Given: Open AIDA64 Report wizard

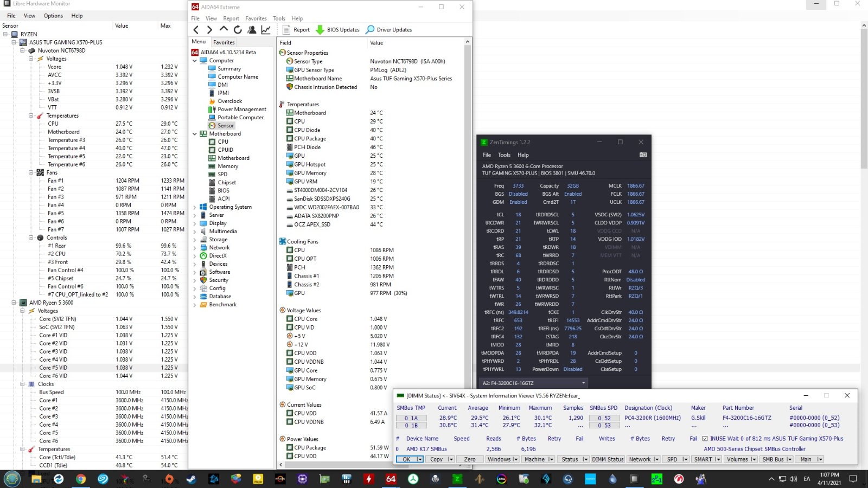Looking at the screenshot, I should coord(296,30).
